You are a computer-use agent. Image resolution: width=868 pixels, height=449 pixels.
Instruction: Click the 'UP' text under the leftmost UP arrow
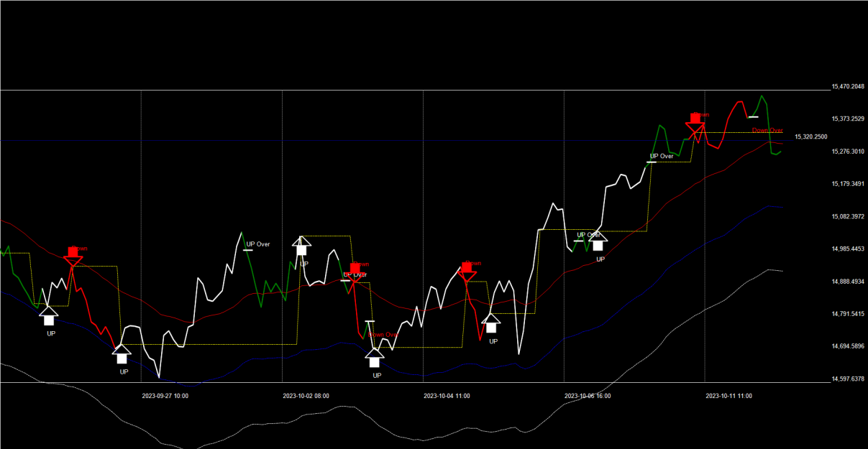pyautogui.click(x=51, y=333)
